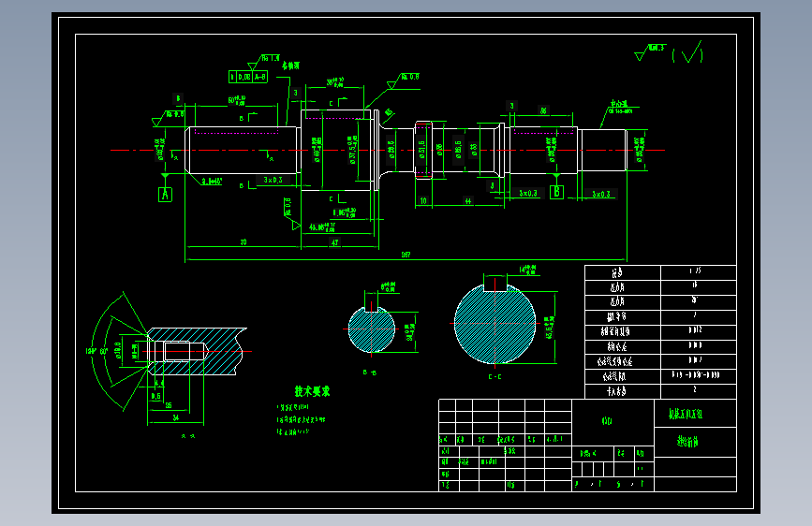Click the ø19.0 dimension in the center-hole detail
This screenshot has width=812, height=526.
coord(118,350)
